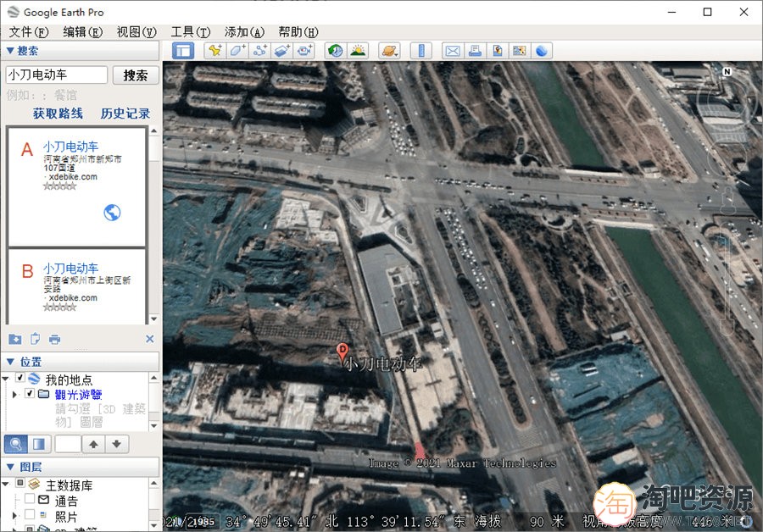Collapse the 搜索 panel
The width and height of the screenshot is (763, 532).
coord(10,51)
